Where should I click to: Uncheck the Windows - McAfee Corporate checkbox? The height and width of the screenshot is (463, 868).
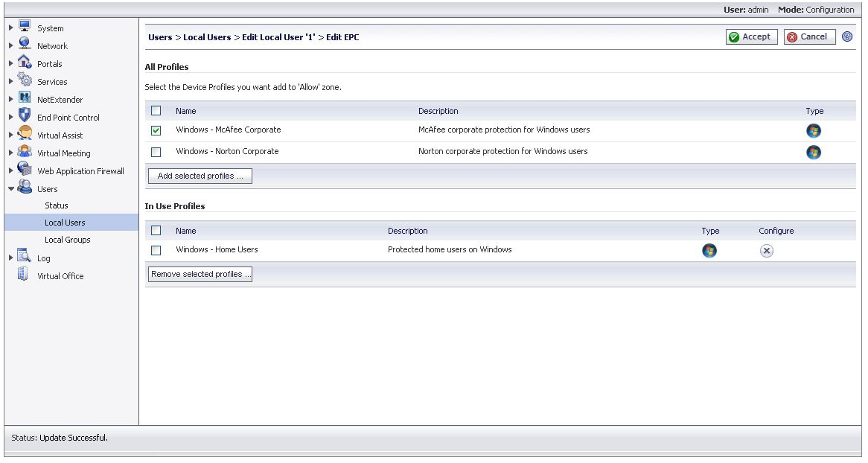click(x=156, y=131)
